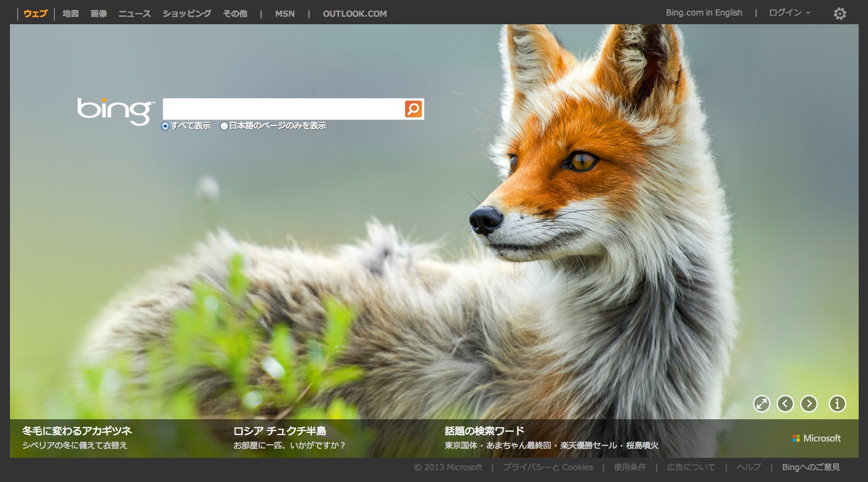Open the その他 menu

[235, 14]
